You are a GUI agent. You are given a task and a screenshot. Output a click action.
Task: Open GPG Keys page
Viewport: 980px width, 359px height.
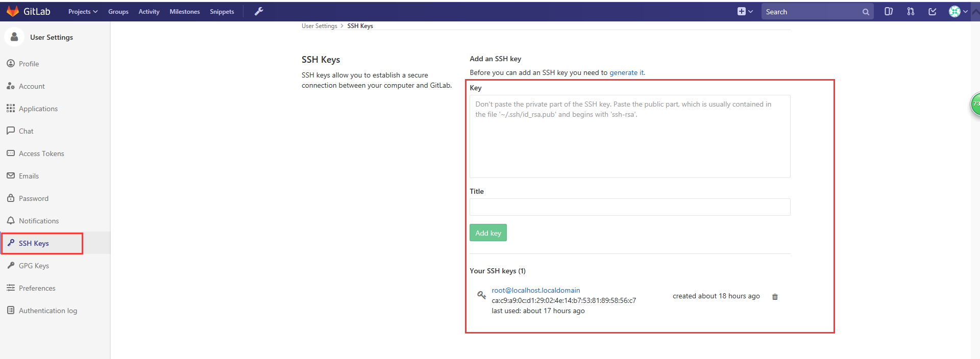pos(34,266)
